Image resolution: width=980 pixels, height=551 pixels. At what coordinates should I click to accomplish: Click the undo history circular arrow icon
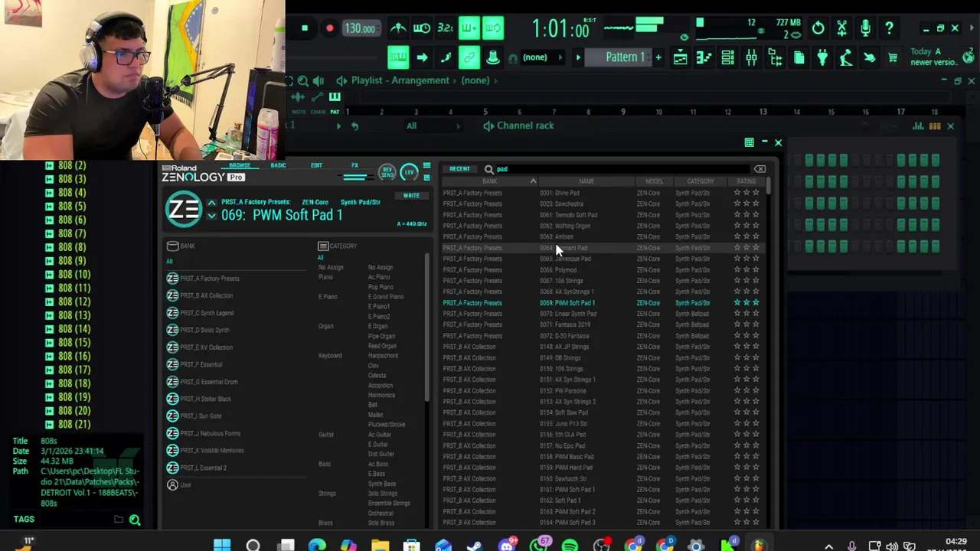818,28
